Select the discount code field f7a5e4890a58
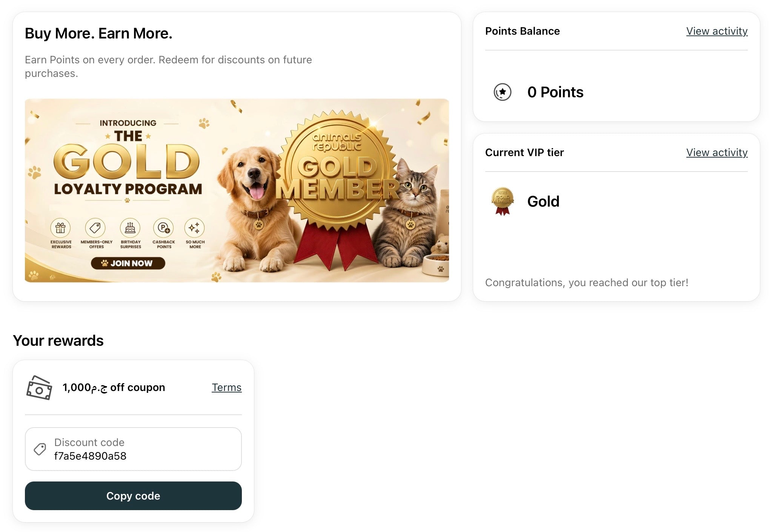The width and height of the screenshot is (772, 532). point(133,449)
